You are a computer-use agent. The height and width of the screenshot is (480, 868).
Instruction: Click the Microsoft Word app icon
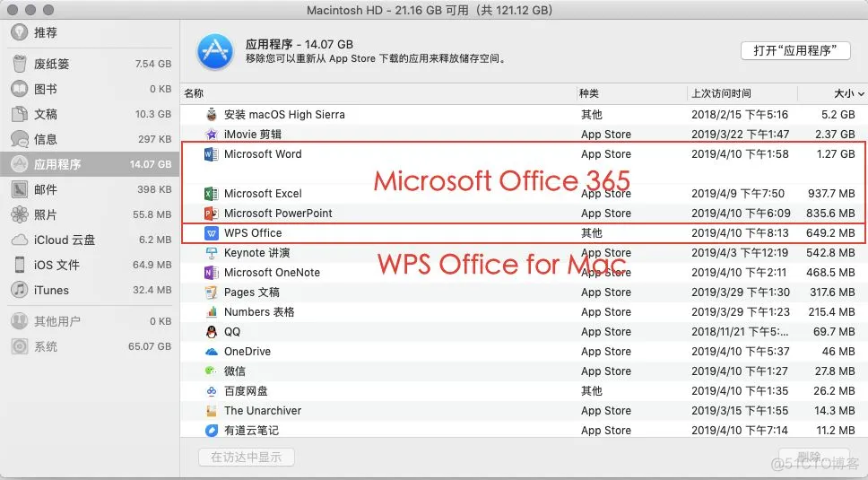coord(211,154)
